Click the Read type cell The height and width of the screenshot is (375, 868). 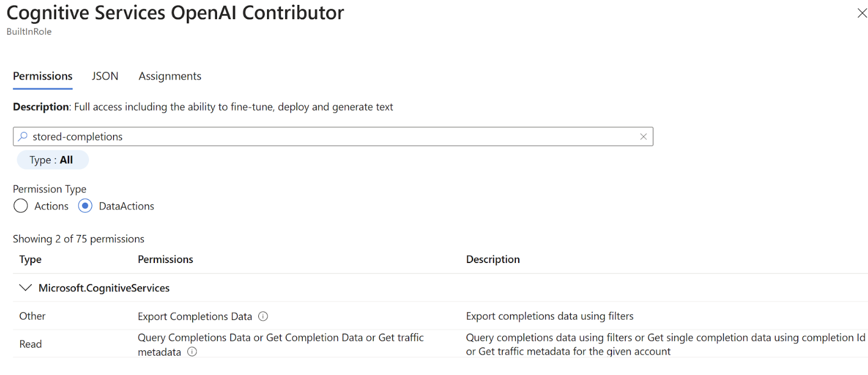(31, 344)
